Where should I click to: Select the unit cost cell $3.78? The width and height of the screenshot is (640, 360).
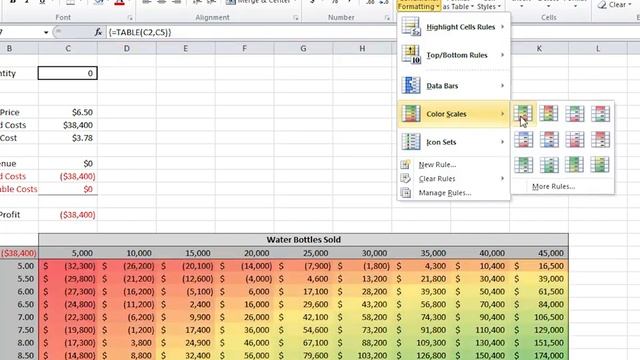tap(68, 138)
